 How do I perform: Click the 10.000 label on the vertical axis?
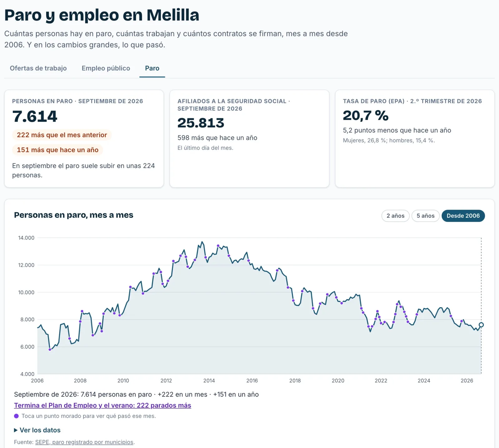(x=26, y=292)
